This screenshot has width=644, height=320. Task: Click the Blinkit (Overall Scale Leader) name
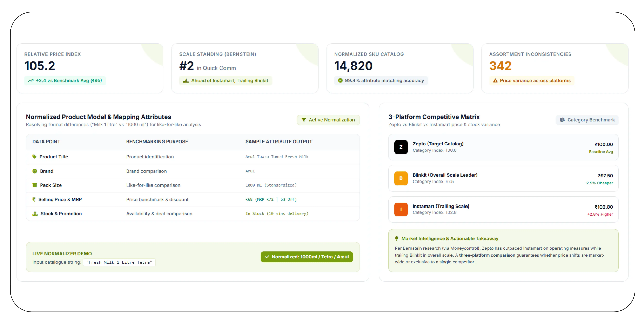point(445,175)
